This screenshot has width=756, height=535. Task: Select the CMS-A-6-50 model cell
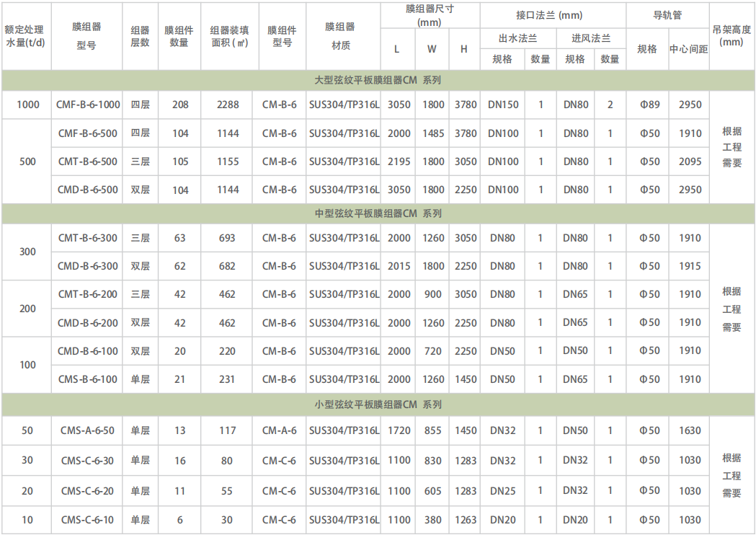tap(87, 430)
